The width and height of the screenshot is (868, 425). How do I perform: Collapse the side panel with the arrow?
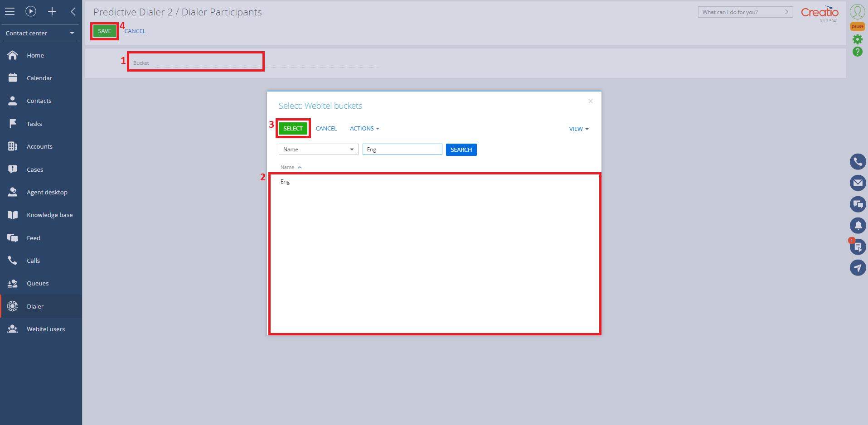click(73, 11)
